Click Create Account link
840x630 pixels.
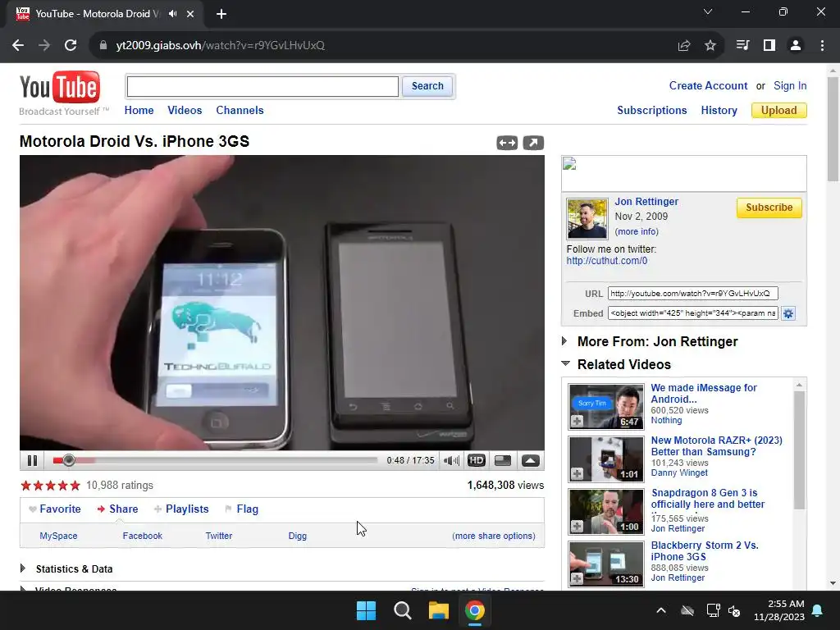click(x=708, y=85)
